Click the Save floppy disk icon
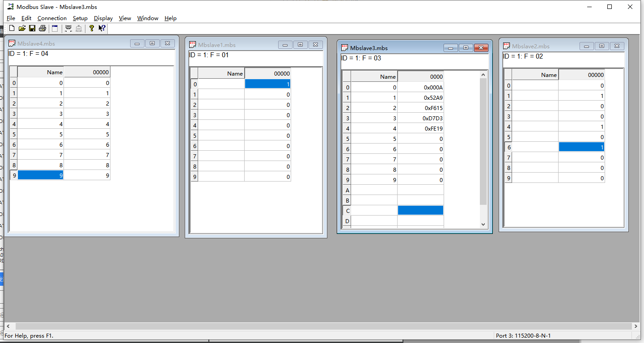Screen dimensions: 644x343 (x=32, y=28)
